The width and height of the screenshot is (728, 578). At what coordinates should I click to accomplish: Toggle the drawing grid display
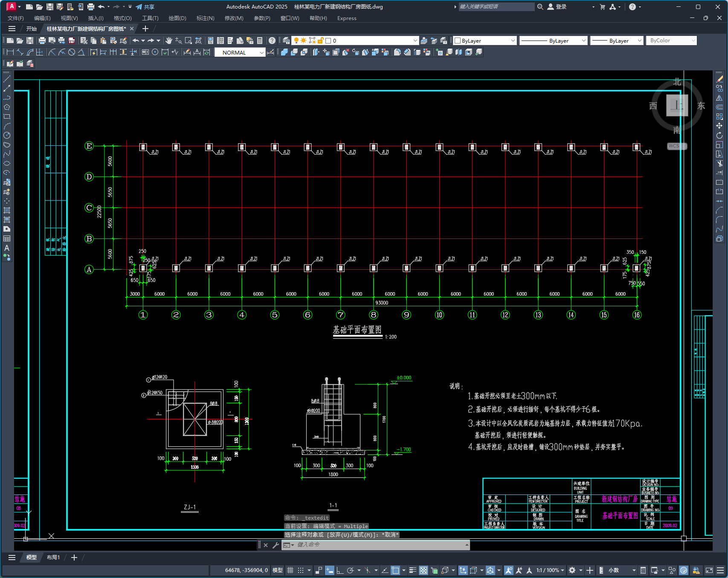pos(290,570)
